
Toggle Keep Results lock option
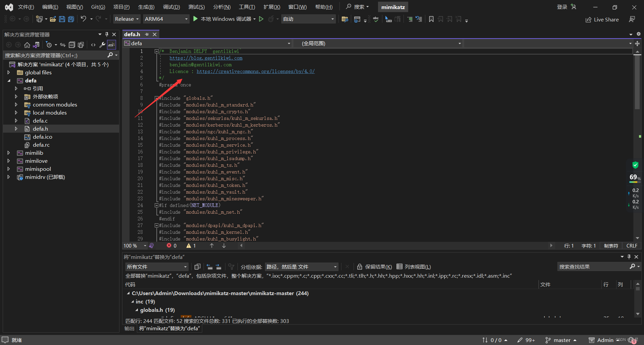pos(374,267)
